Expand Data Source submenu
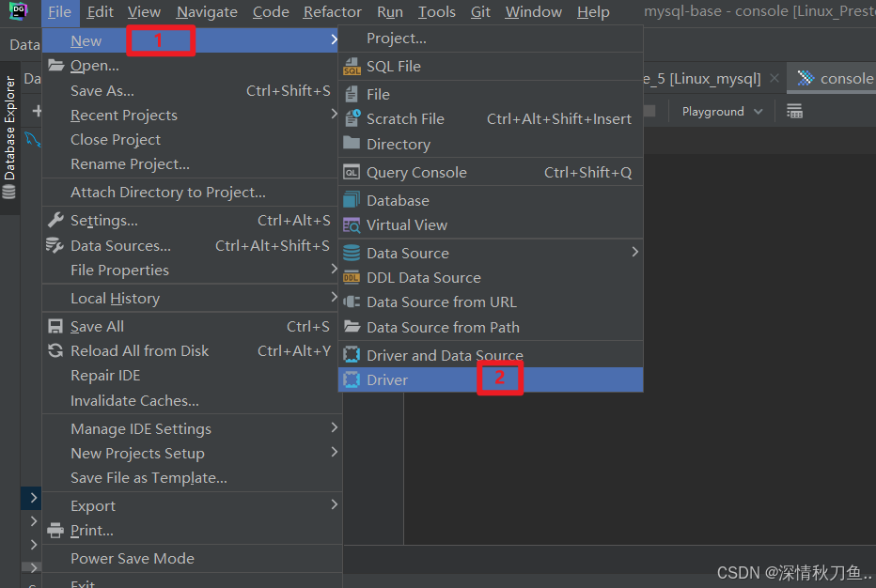 pos(491,253)
